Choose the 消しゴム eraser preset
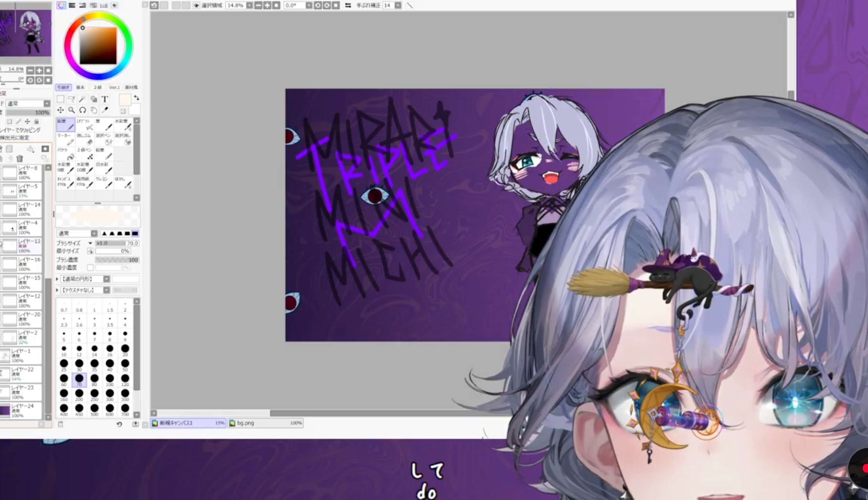868x500 pixels. point(85,139)
